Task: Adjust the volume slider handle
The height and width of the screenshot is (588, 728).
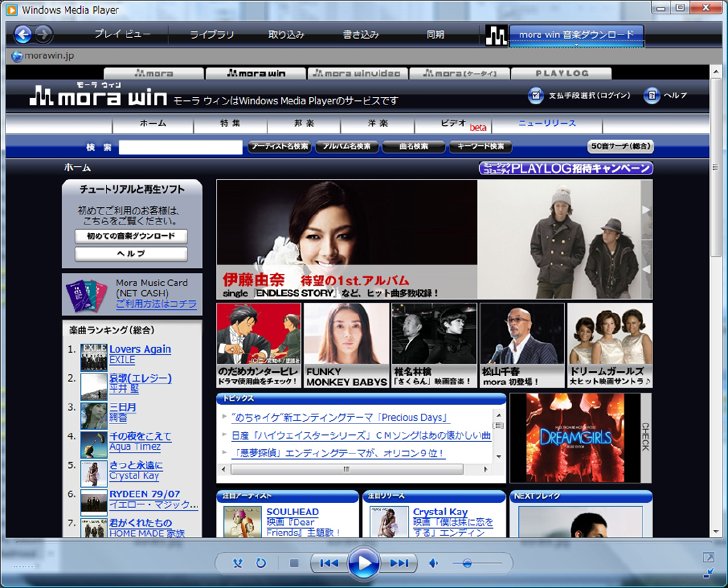Action: click(467, 563)
